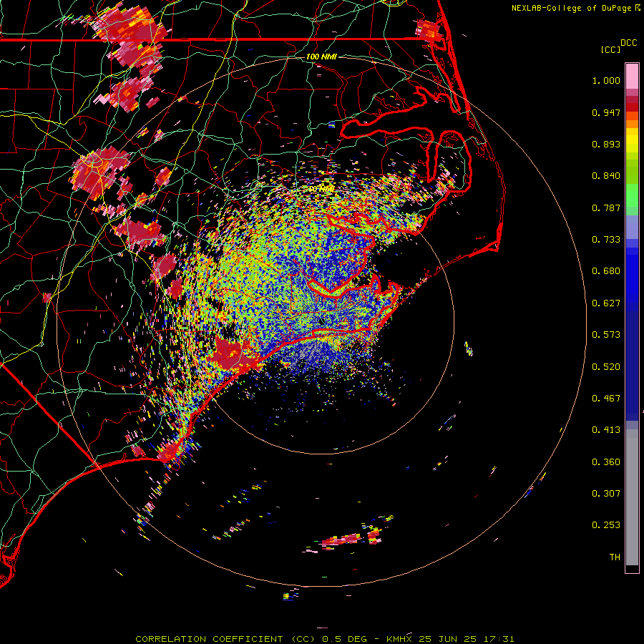This screenshot has width=644, height=644.
Task: Select the 0.413 scale value
Action: [606, 430]
